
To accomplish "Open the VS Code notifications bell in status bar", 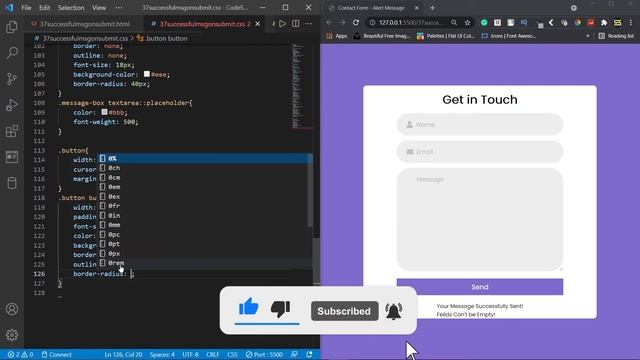I will [x=309, y=354].
